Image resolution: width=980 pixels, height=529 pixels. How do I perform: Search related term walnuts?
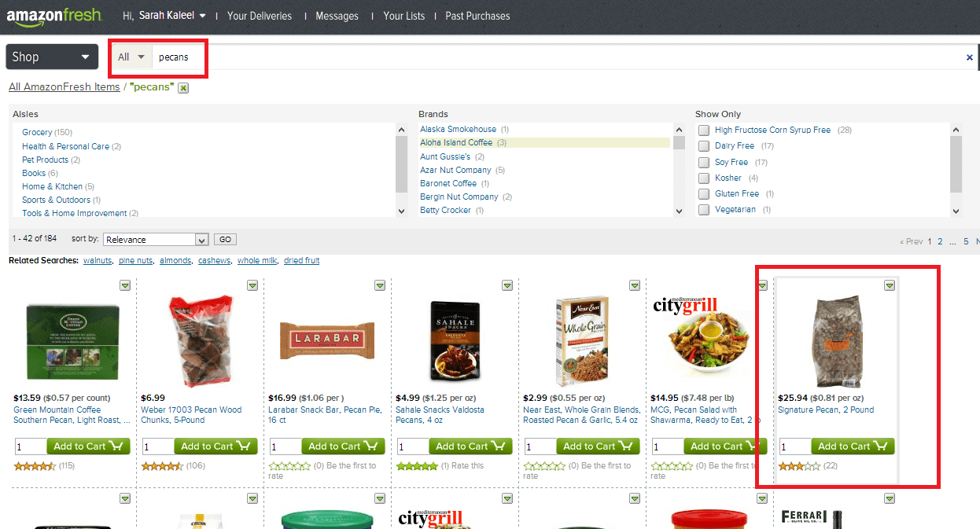[x=98, y=261]
